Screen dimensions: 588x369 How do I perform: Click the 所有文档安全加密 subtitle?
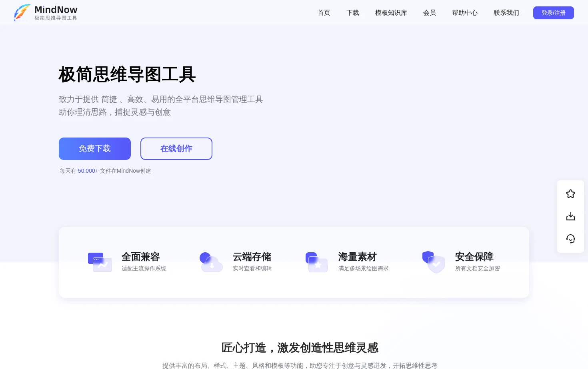click(478, 268)
